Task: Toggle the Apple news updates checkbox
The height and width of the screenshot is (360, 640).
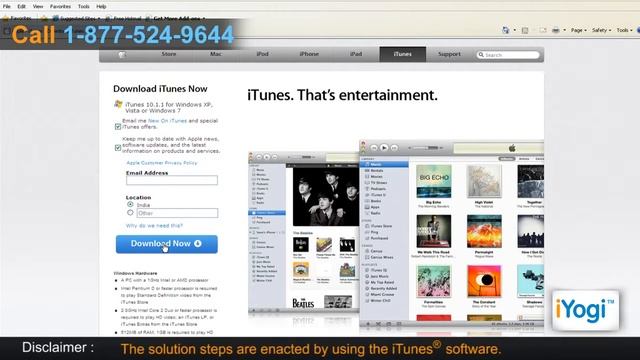Action: pos(118,148)
